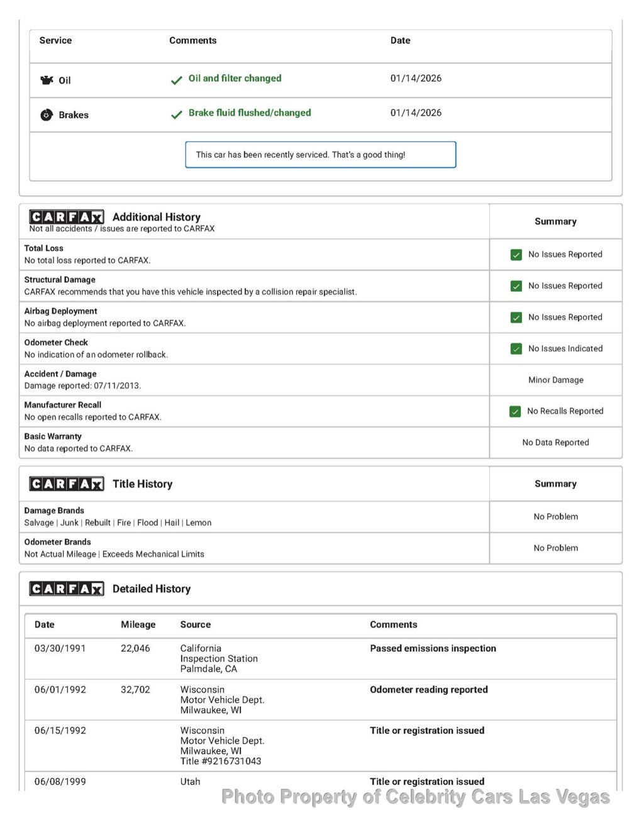Click the Brakes service disc icon

click(x=47, y=115)
